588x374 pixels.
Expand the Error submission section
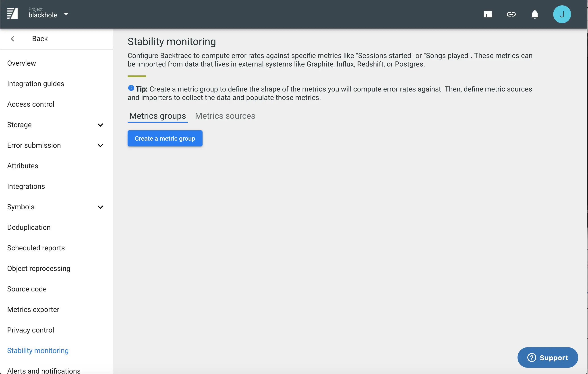100,145
